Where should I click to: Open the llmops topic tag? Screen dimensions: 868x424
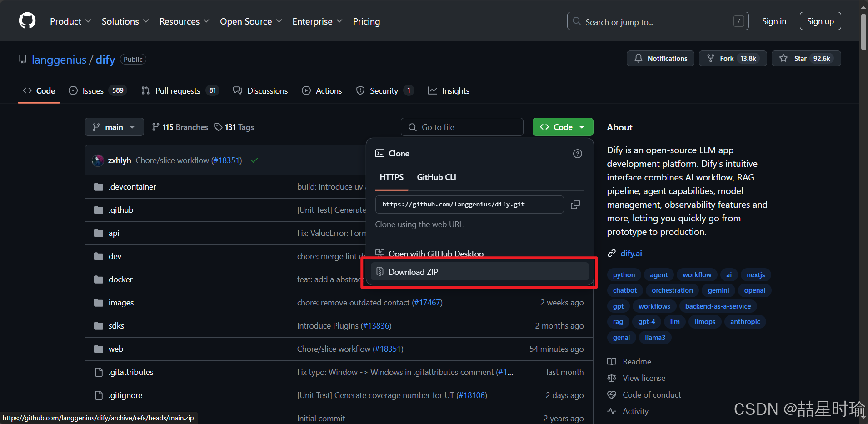[705, 322]
